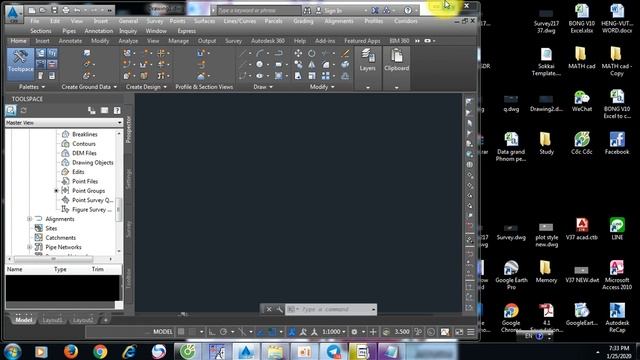Select the Mirror tool in Modify panel
This screenshot has width=640, height=360.
coord(311,64)
